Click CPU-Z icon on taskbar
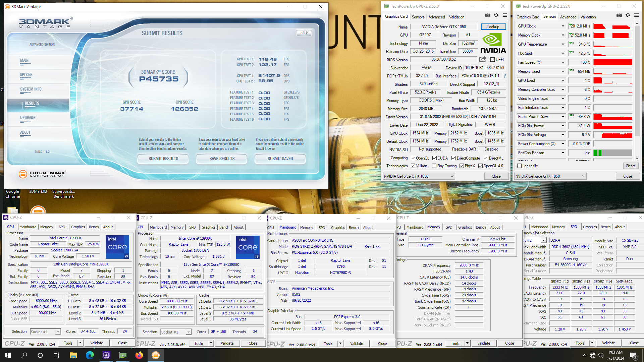The width and height of the screenshot is (644, 362). tap(106, 355)
